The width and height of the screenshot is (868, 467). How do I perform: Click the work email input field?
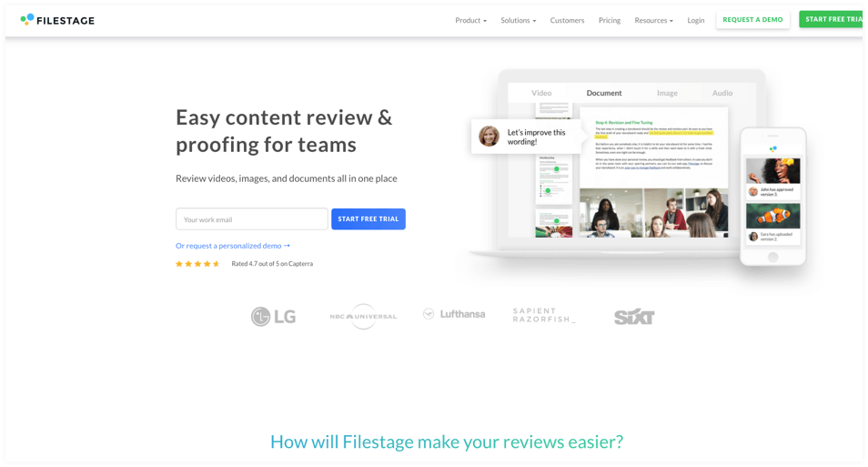pos(252,218)
